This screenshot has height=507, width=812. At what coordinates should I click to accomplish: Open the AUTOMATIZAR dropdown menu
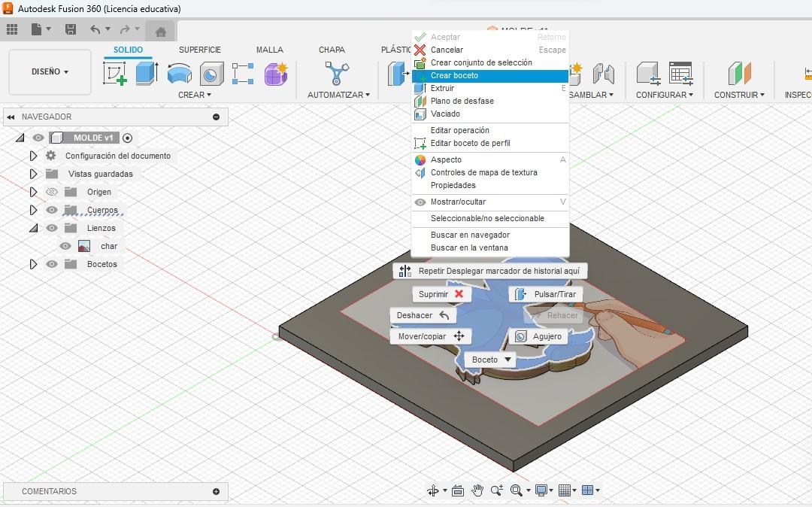(x=338, y=95)
